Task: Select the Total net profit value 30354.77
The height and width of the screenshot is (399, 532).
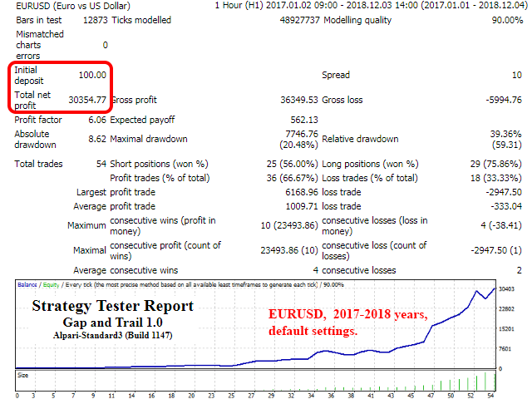Action: point(87,100)
